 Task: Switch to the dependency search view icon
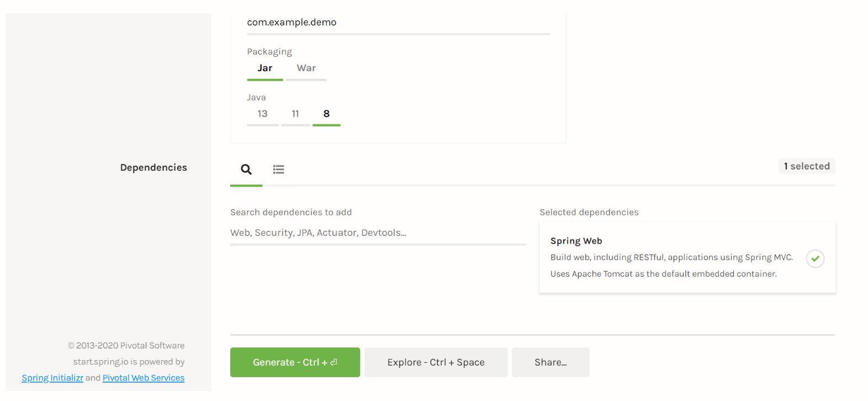pos(246,170)
